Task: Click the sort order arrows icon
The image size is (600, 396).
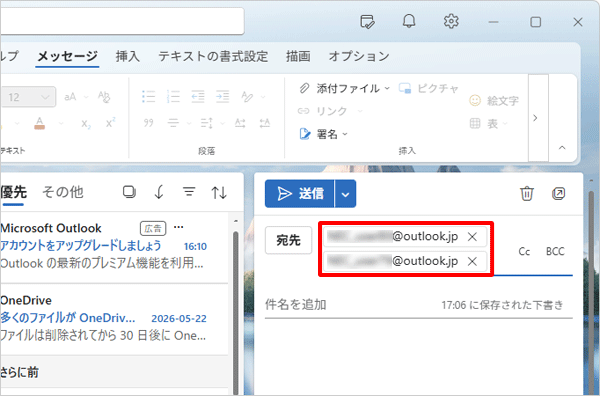Action: pyautogui.click(x=219, y=192)
